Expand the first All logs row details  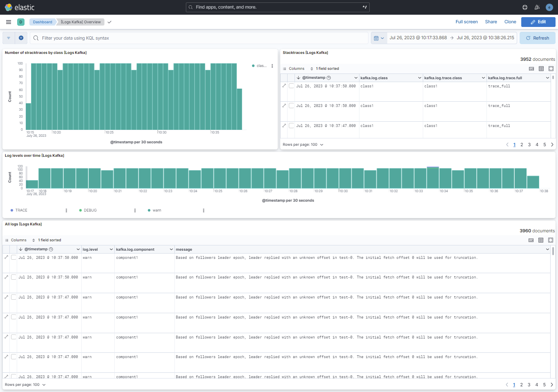click(x=6, y=257)
